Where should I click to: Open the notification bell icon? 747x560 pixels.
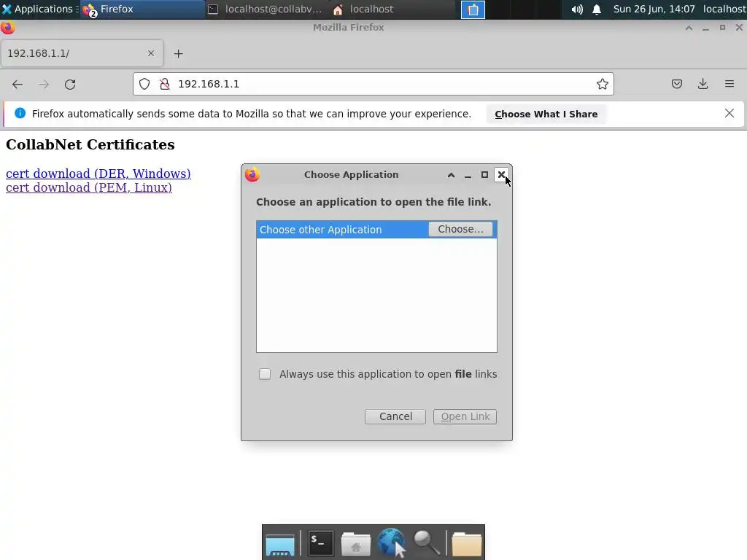(597, 9)
